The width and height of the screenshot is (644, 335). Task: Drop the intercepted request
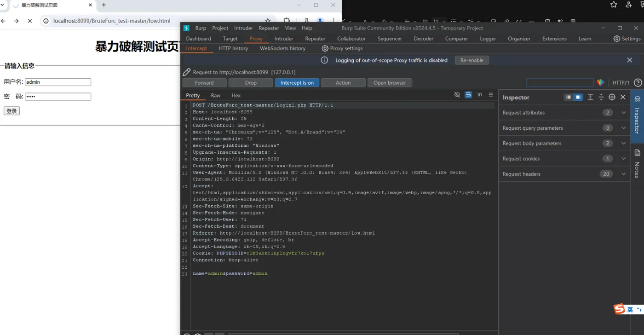(x=251, y=83)
